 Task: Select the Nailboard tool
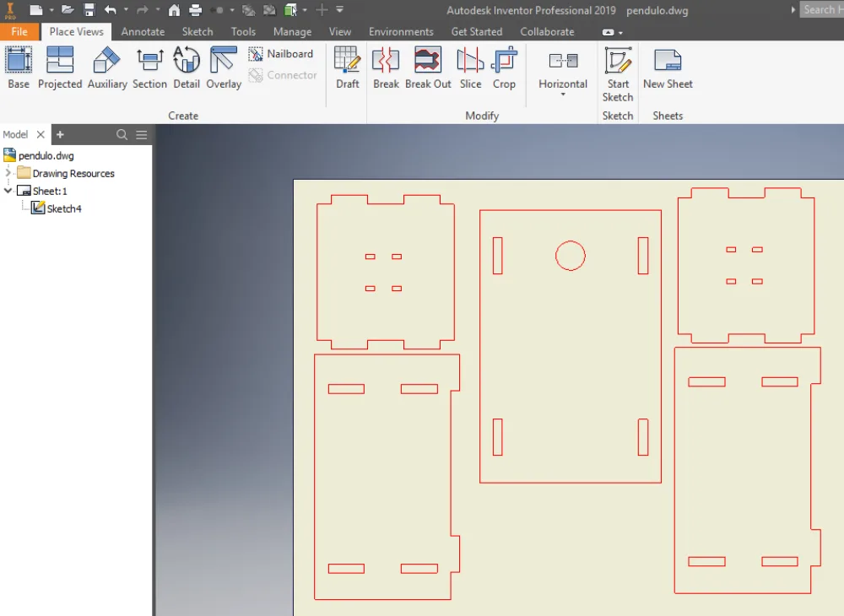click(x=281, y=54)
